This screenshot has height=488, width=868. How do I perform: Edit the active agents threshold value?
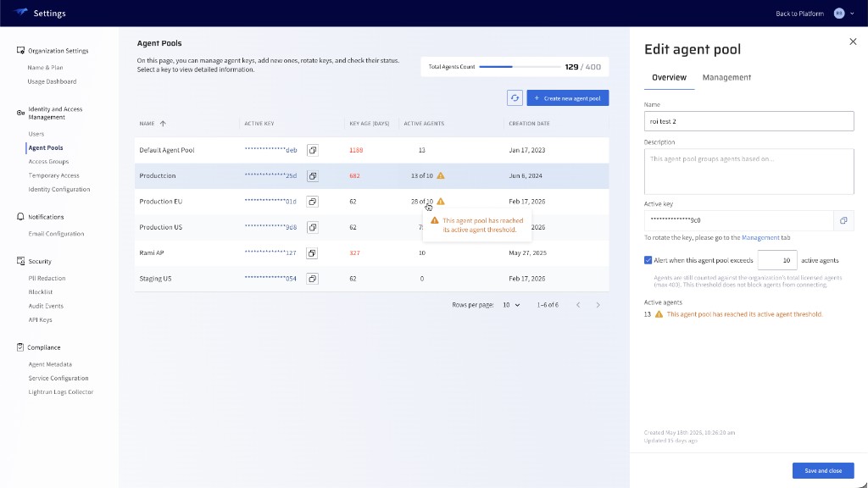click(777, 260)
